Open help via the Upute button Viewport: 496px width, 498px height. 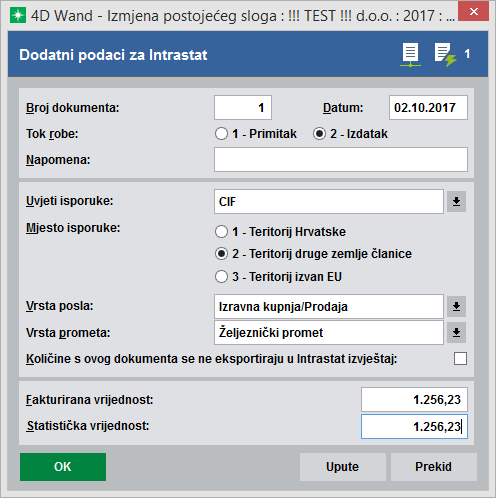[x=343, y=467]
